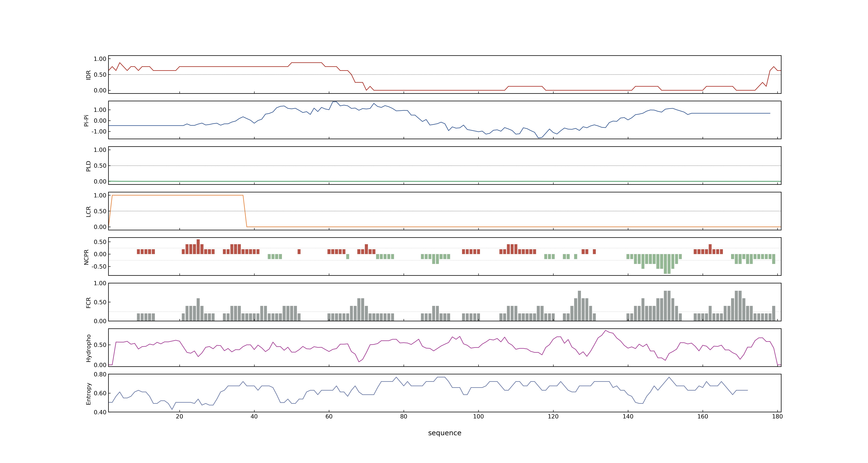Click the IDR plateau peak near residue 55
This screenshot has height=463, width=868.
[307, 63]
